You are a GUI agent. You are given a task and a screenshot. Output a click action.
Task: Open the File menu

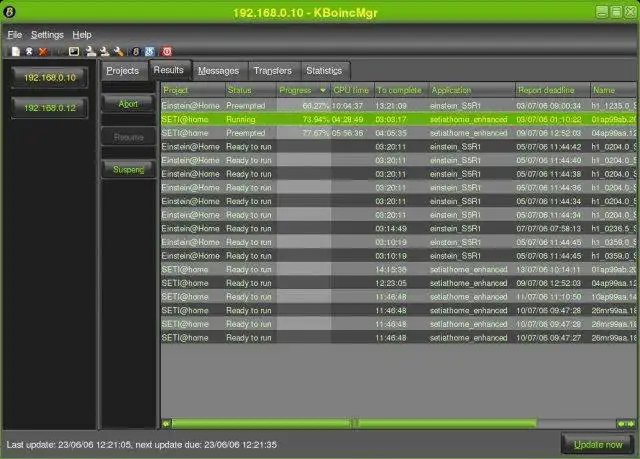(x=15, y=35)
